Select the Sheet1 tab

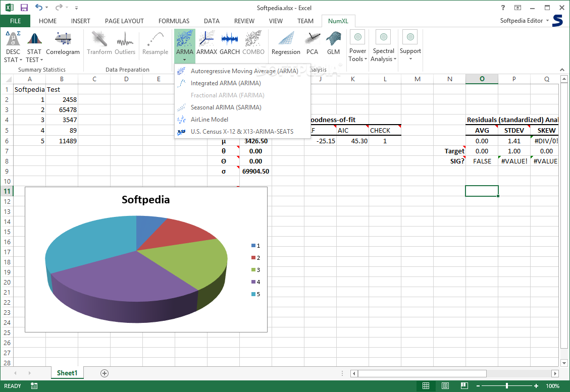(x=67, y=373)
